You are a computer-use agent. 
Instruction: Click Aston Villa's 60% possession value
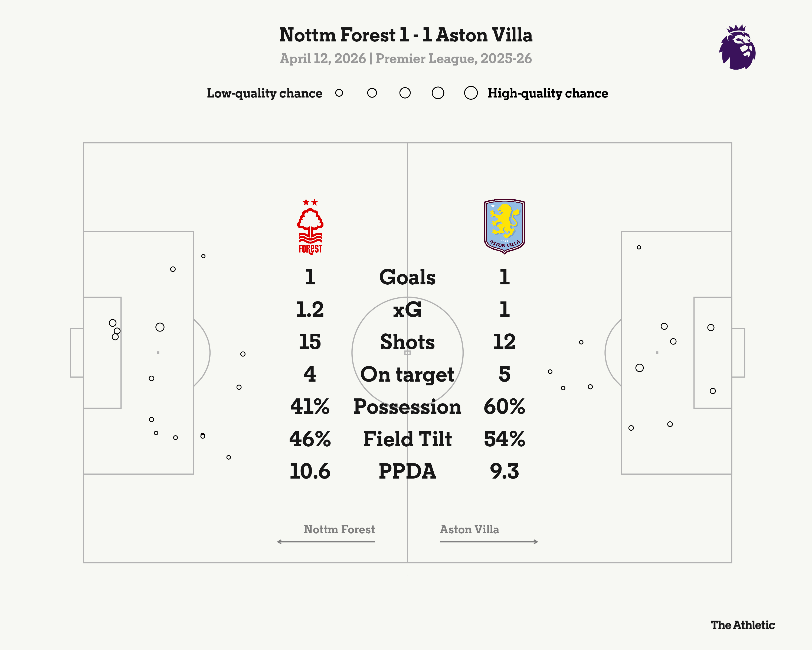coord(504,407)
